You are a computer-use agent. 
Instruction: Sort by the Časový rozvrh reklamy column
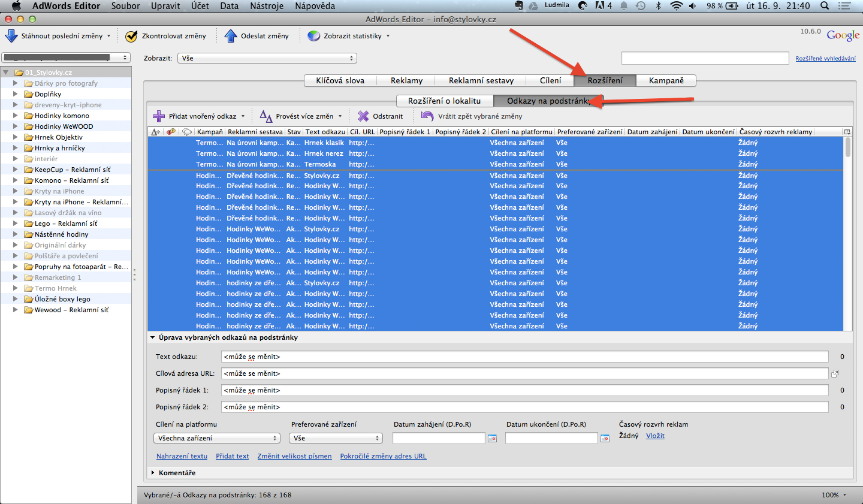click(x=776, y=132)
